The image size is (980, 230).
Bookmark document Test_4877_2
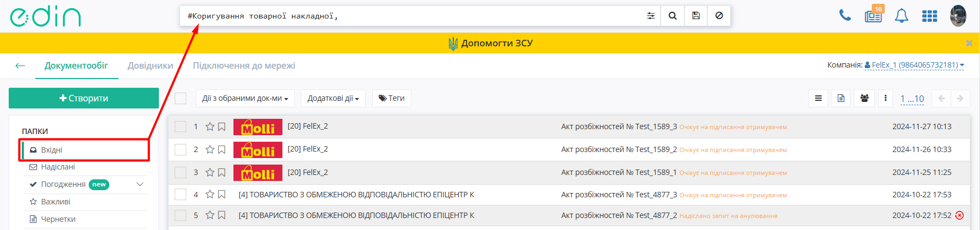(221, 215)
